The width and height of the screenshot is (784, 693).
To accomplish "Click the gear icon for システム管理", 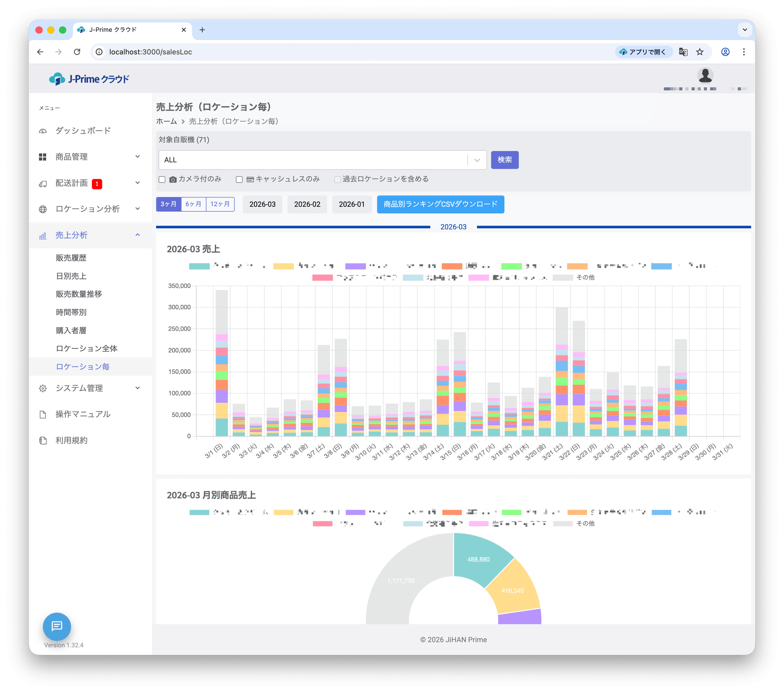I will (x=43, y=388).
